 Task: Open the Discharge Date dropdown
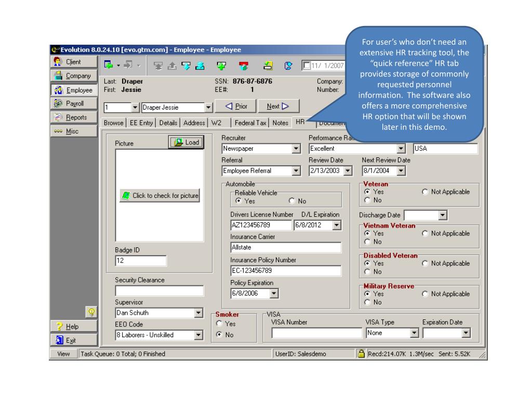[443, 215]
